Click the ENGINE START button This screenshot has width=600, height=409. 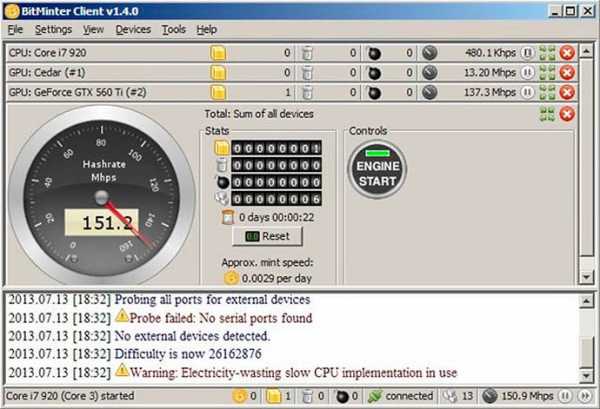(377, 169)
